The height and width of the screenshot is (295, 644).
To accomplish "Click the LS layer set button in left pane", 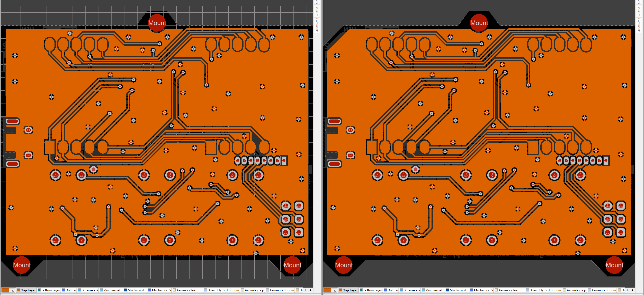I will (12, 290).
